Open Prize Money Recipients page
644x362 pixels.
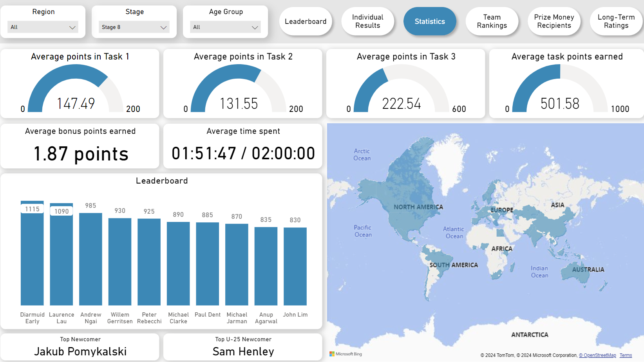pos(554,22)
